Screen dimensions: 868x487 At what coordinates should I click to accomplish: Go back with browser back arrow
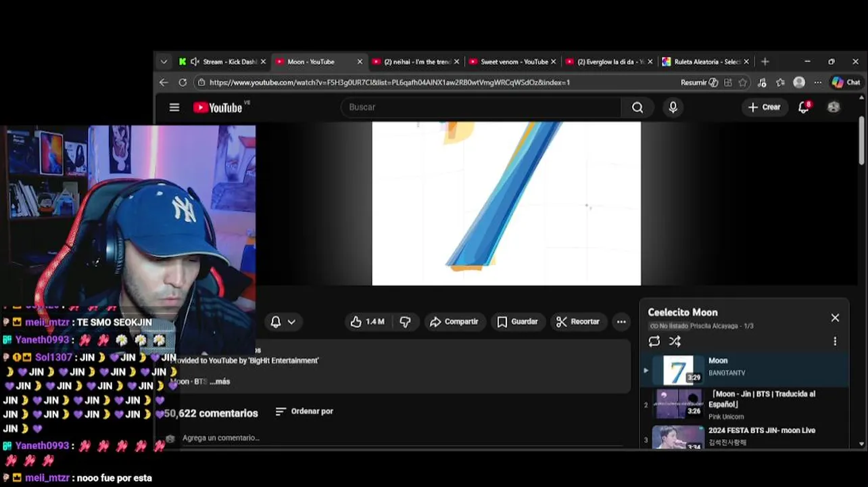click(x=164, y=83)
